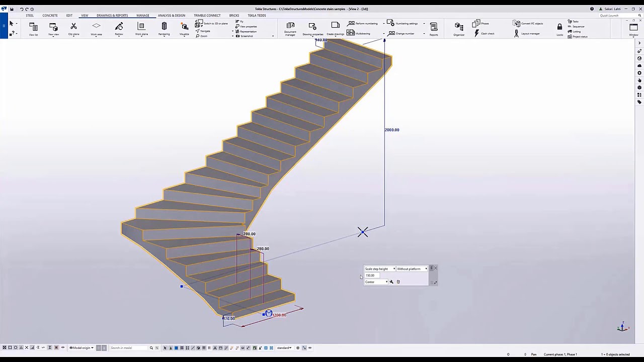The image size is (644, 362).
Task: Open the Phases manager
Action: click(x=481, y=23)
